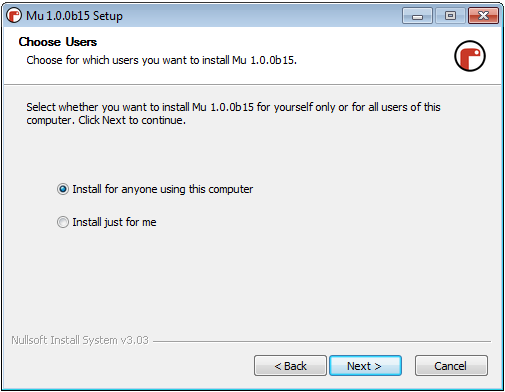Viewport: 505px width, 392px height.
Task: Cancel the Mu installation
Action: click(451, 366)
